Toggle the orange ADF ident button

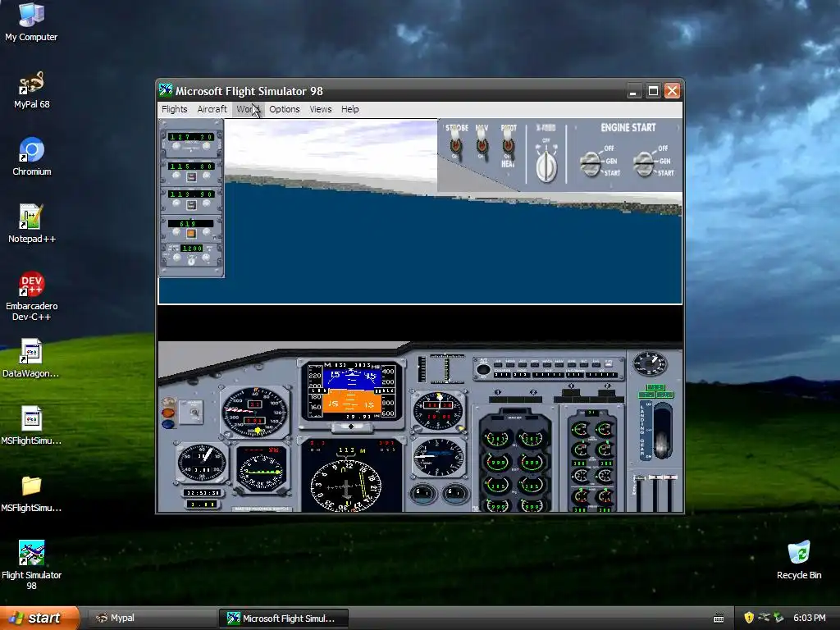[191, 234]
